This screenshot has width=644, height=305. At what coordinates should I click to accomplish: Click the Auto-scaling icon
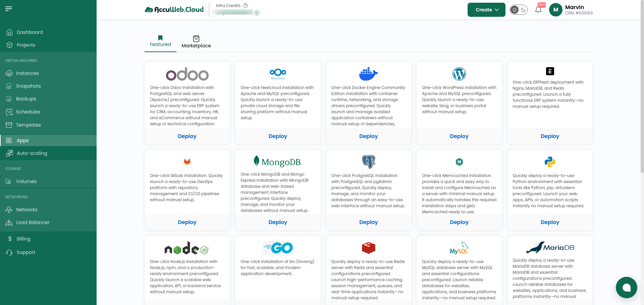point(9,153)
